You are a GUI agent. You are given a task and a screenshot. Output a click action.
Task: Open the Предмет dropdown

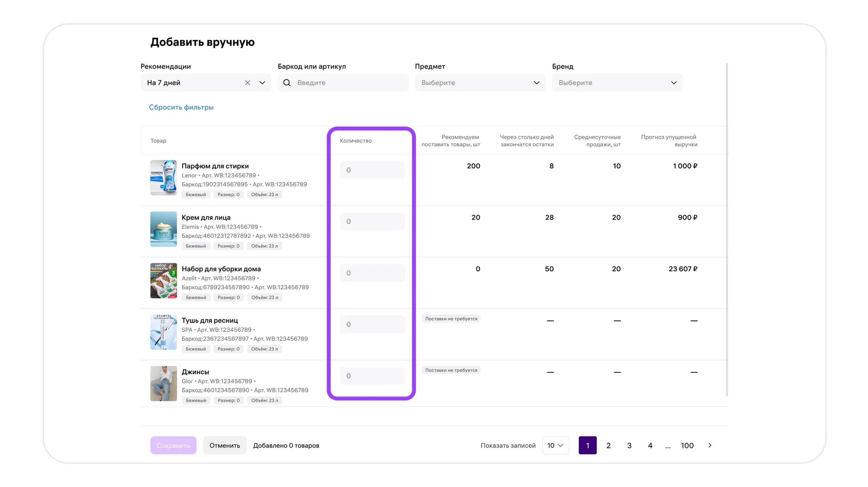(x=480, y=83)
